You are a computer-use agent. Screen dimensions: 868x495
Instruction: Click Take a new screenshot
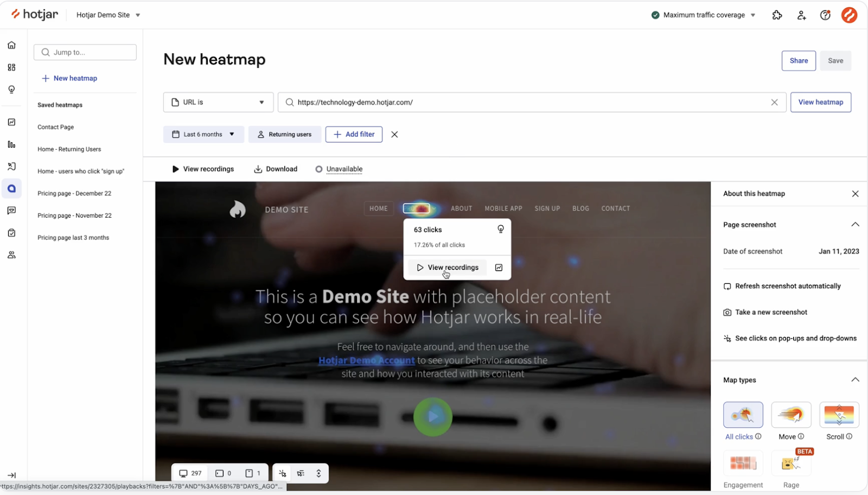(765, 312)
